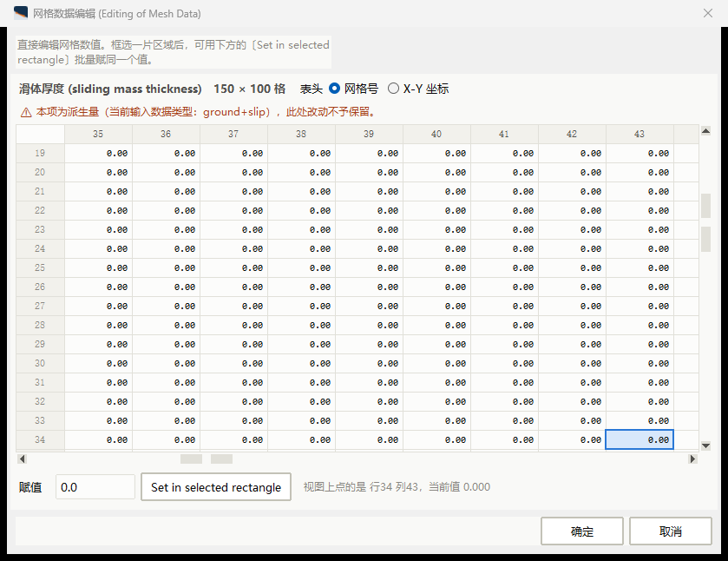Select column header 38
The width and height of the screenshot is (728, 561).
(301, 135)
